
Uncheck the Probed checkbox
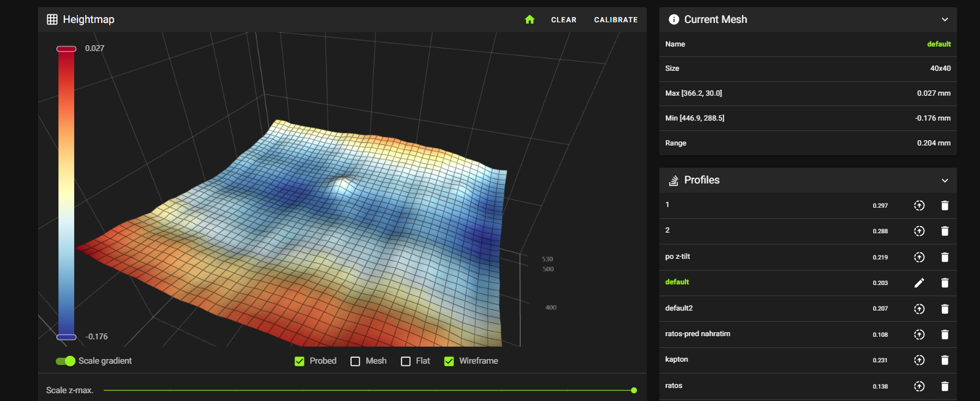point(300,361)
